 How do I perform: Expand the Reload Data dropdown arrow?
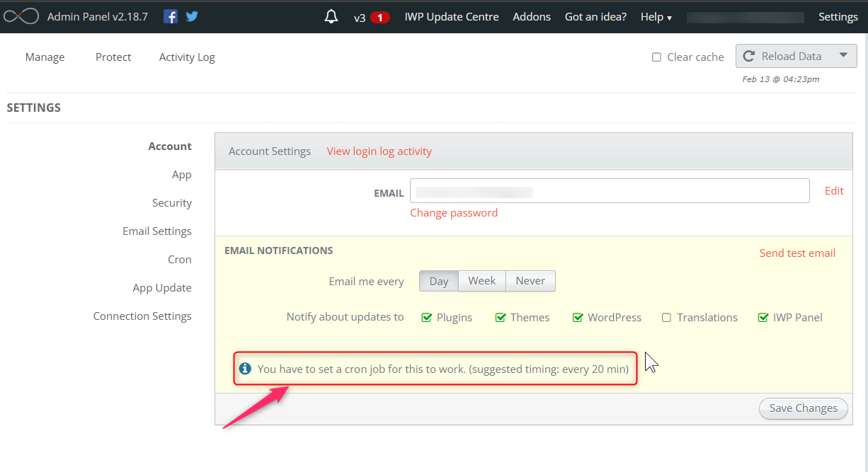(x=843, y=56)
